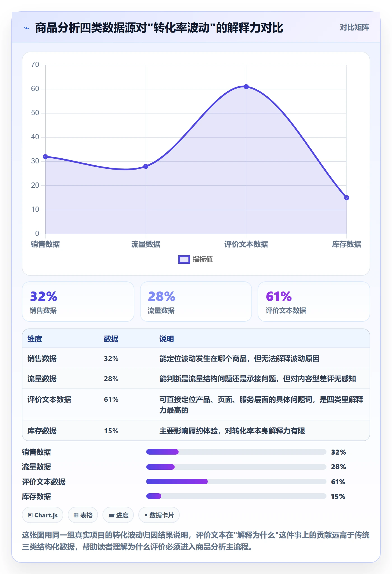Select the 流量数据 data point on the chart
Screen dimensions: 392x574
tap(146, 166)
